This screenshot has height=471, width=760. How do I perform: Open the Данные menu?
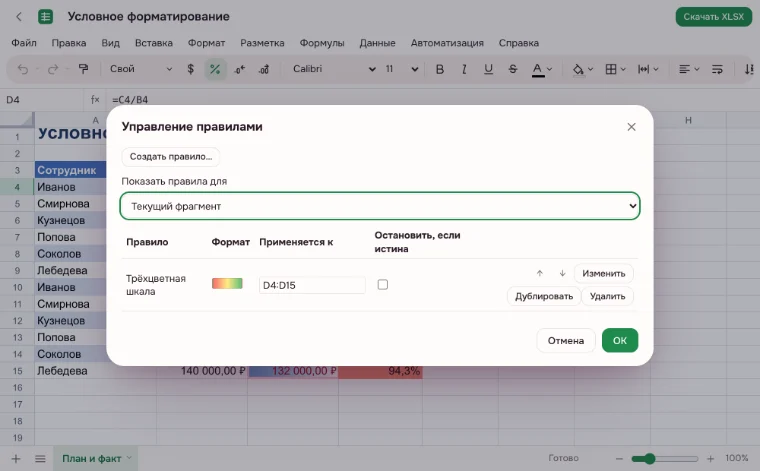coord(377,43)
